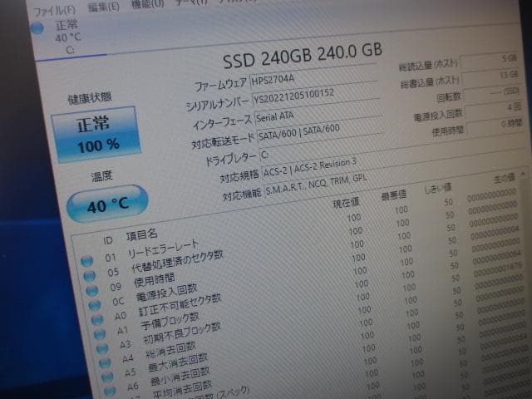Click the status icon for ID A0 row
The width and height of the screenshot is (532, 399).
pyautogui.click(x=97, y=319)
